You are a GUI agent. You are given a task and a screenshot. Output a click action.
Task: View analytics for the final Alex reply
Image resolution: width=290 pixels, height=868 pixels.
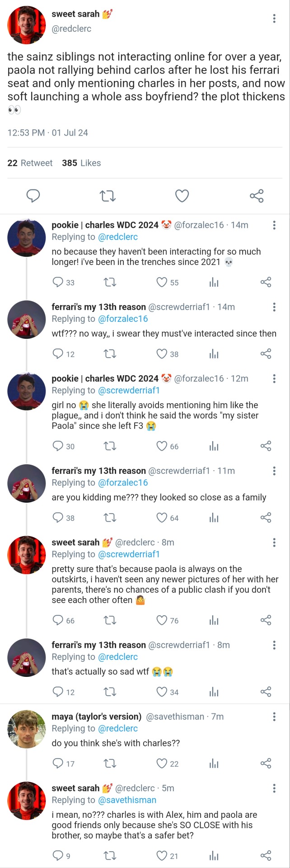[214, 855]
